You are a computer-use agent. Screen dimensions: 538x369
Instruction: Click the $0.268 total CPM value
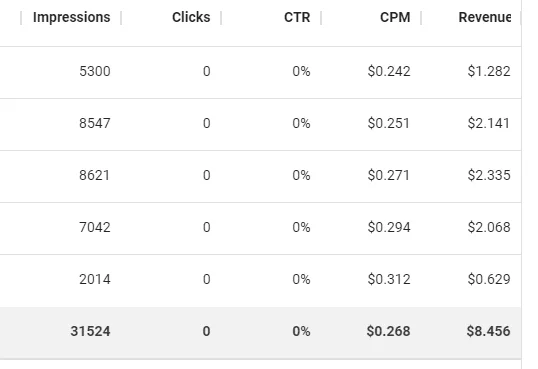(388, 331)
